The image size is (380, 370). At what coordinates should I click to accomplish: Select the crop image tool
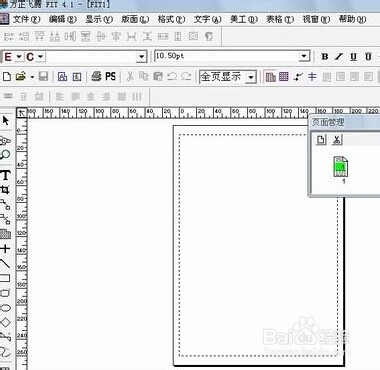tap(5, 190)
